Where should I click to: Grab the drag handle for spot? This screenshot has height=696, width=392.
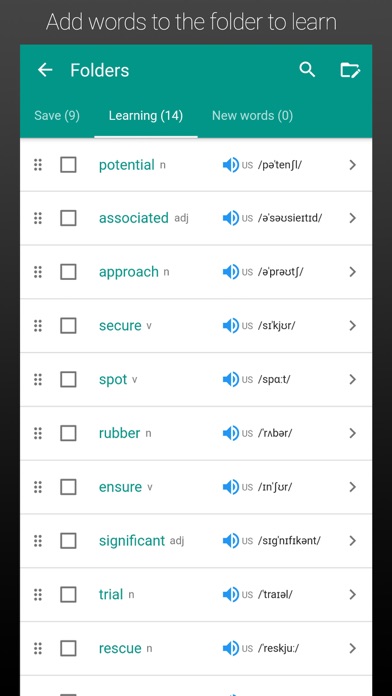38,380
